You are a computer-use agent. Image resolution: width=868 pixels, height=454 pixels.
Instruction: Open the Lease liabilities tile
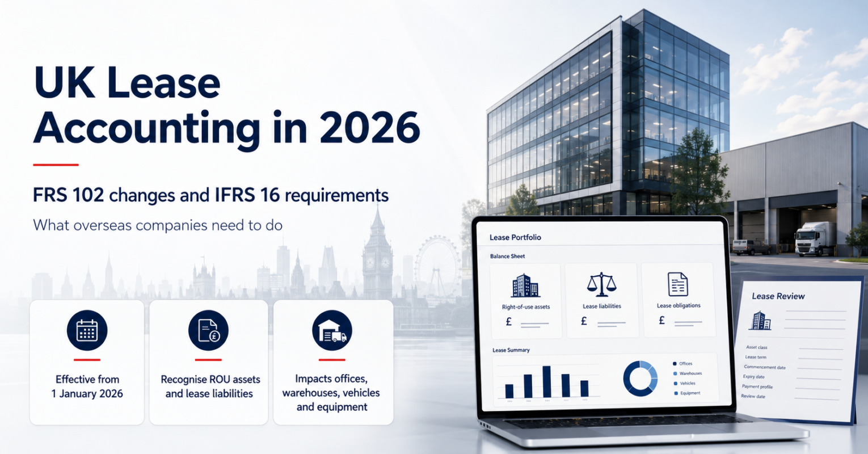coord(602,301)
